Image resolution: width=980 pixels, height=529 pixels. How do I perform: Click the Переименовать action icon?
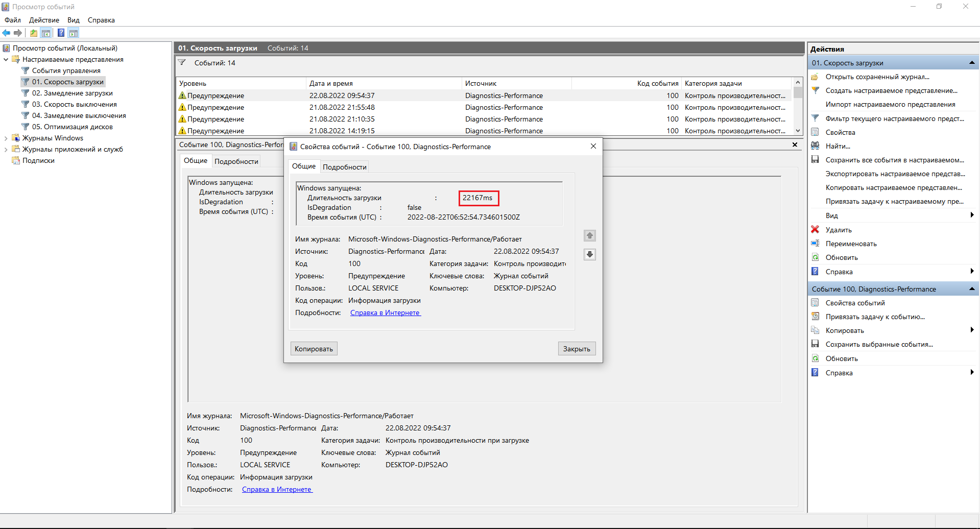[815, 244]
